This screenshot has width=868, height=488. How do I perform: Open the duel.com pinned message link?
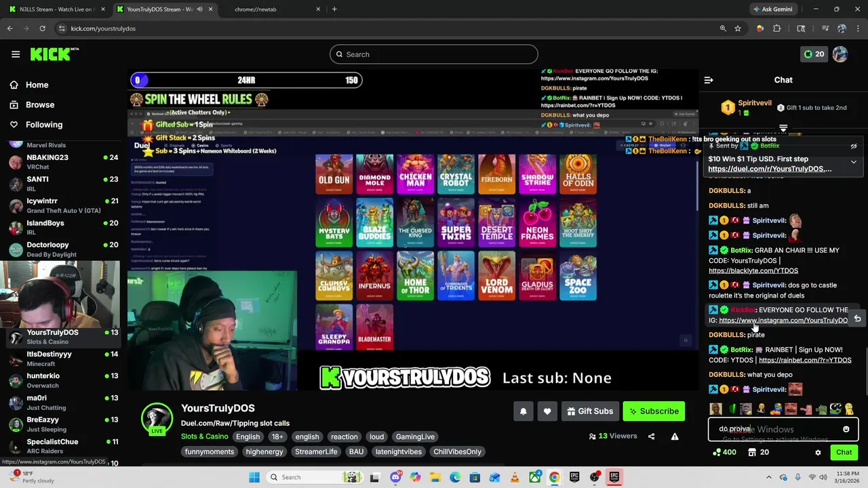click(x=770, y=169)
